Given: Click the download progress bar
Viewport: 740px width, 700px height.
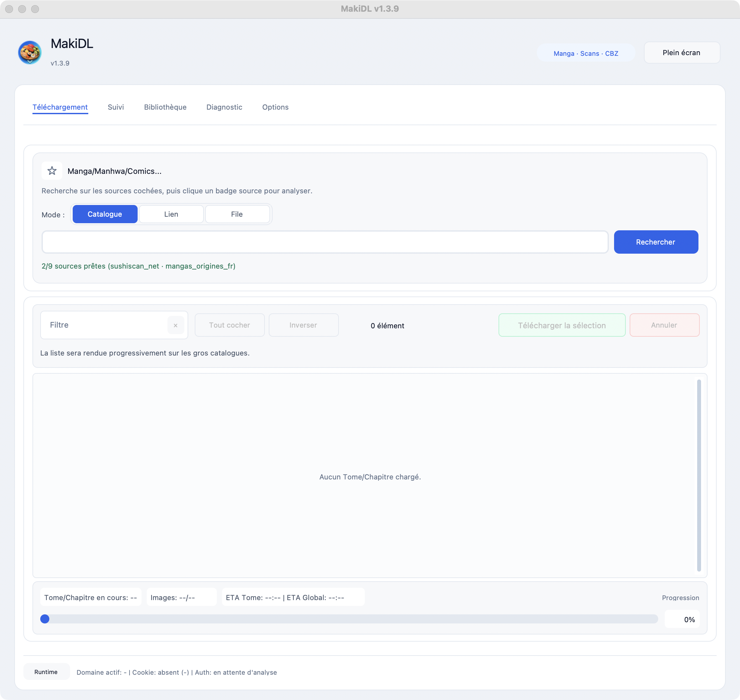Looking at the screenshot, I should pyautogui.click(x=349, y=619).
